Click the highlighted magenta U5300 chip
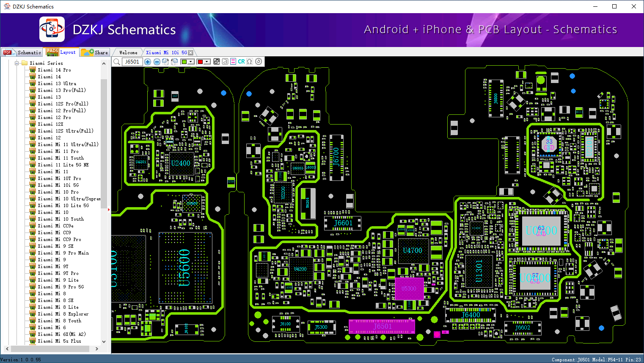The height and width of the screenshot is (363, 644). [x=409, y=288]
